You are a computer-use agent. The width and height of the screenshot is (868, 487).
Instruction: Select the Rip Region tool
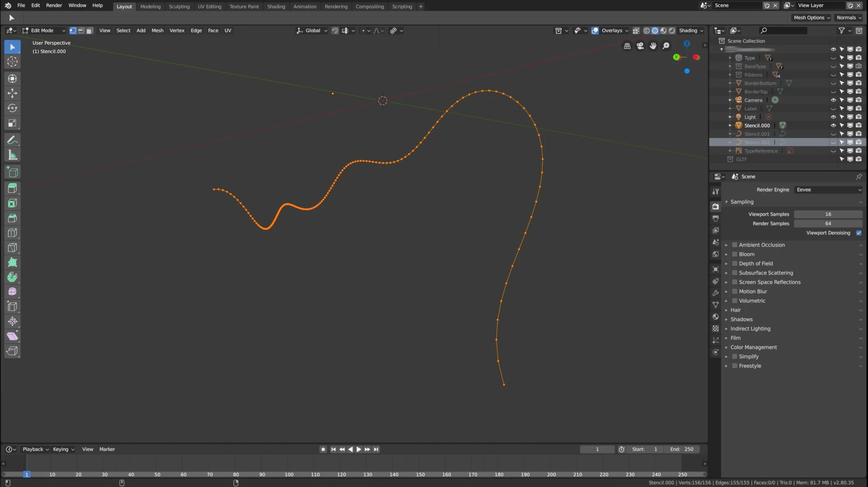pyautogui.click(x=12, y=351)
